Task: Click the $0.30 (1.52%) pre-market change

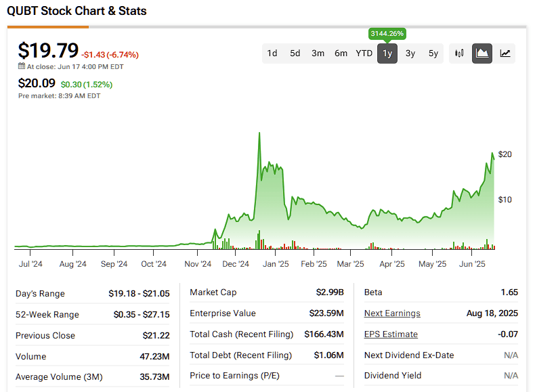Action: pos(87,85)
